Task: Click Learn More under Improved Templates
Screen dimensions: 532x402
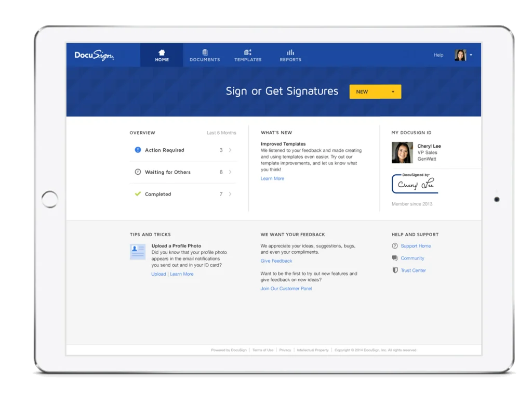Action: tap(272, 178)
